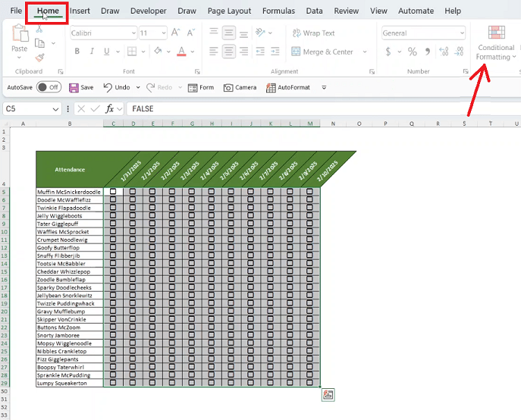Toggle the AutoSave switch
This screenshot has width=521, height=420.
pyautogui.click(x=49, y=87)
